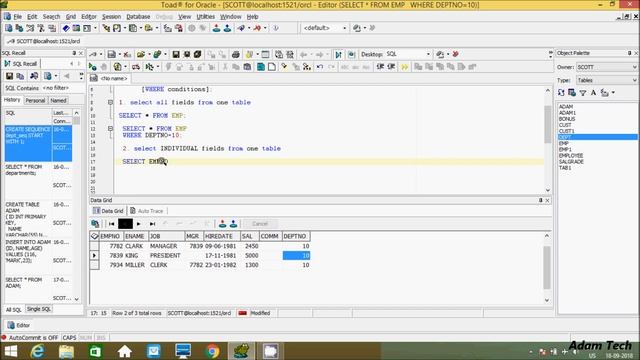Image resolution: width=640 pixels, height=360 pixels.
Task: Click the Rollback icon in main toolbar
Action: click(x=227, y=28)
